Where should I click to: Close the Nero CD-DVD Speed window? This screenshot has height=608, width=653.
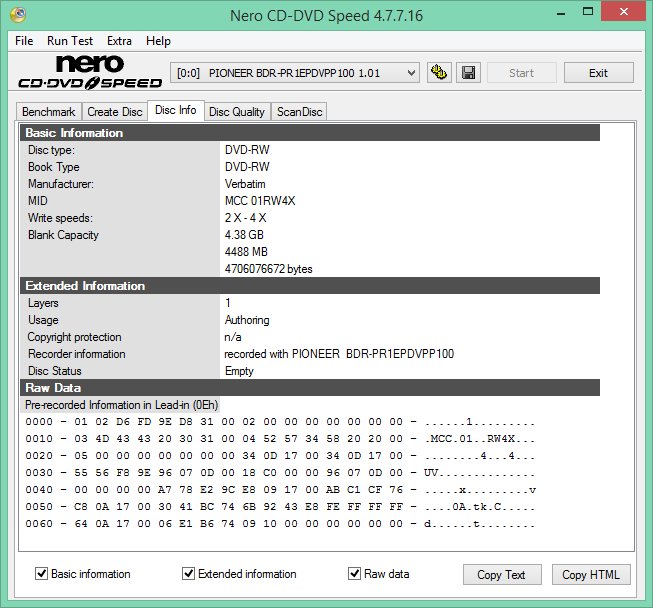coord(623,12)
